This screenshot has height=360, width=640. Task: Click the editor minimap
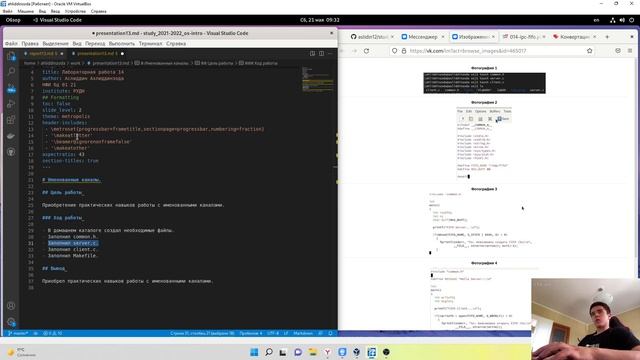coord(318,80)
